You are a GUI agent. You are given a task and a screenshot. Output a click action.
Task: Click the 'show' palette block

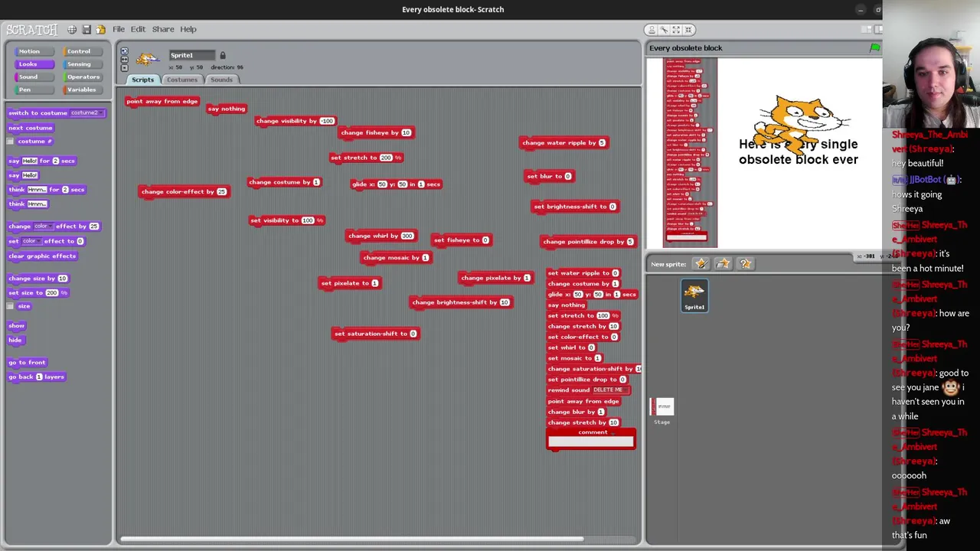pyautogui.click(x=16, y=326)
